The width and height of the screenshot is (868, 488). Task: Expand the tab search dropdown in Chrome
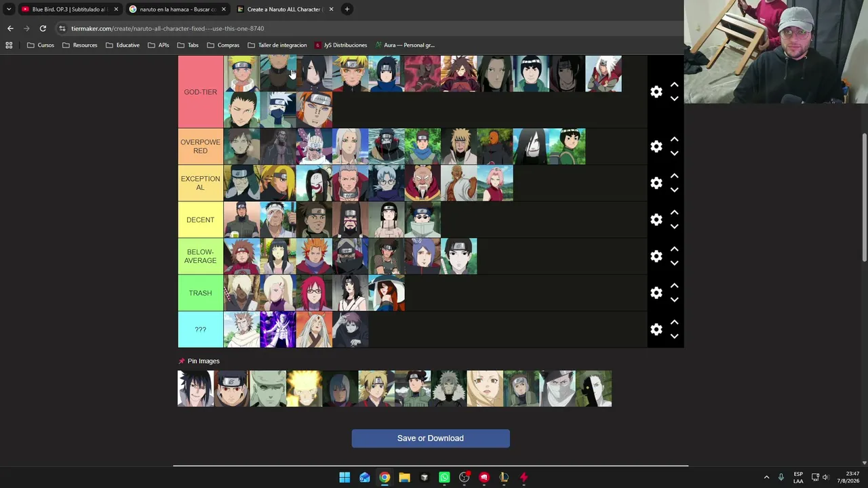pyautogui.click(x=9, y=9)
